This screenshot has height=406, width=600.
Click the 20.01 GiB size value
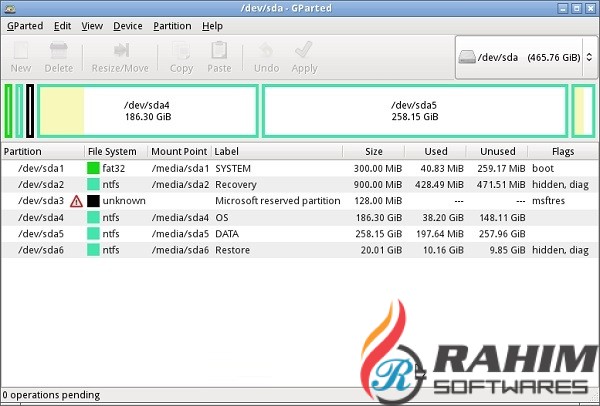[381, 250]
